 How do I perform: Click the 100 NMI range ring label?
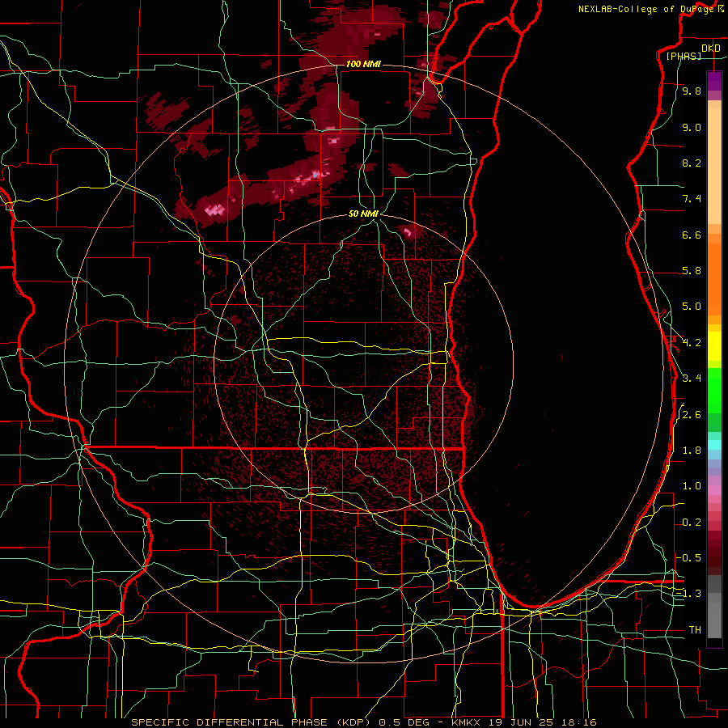coord(363,64)
